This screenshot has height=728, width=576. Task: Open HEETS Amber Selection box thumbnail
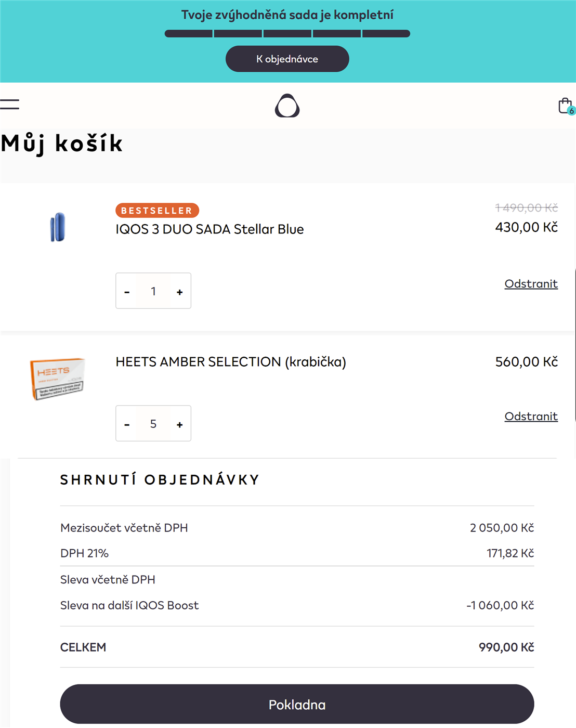[x=57, y=378]
